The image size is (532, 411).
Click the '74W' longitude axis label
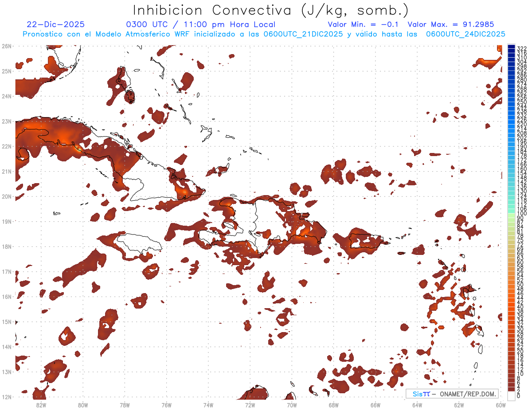click(208, 405)
